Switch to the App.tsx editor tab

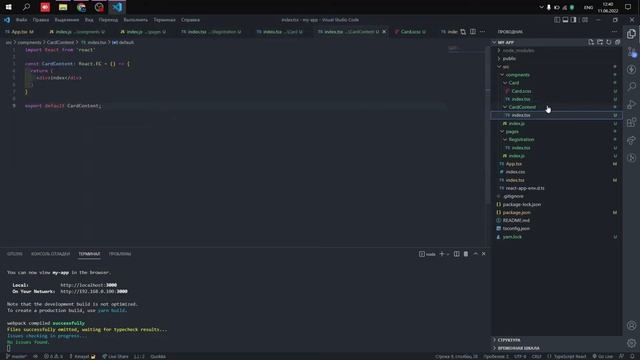[x=20, y=31]
